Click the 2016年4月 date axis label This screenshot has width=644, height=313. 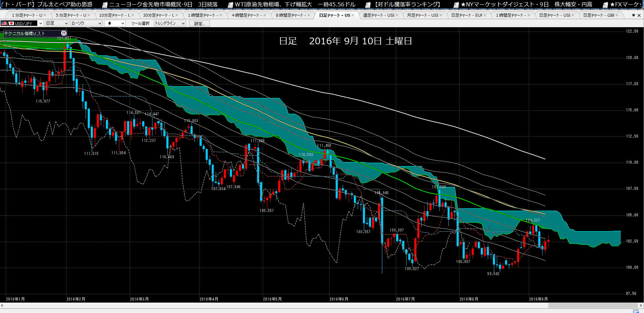pos(209,299)
